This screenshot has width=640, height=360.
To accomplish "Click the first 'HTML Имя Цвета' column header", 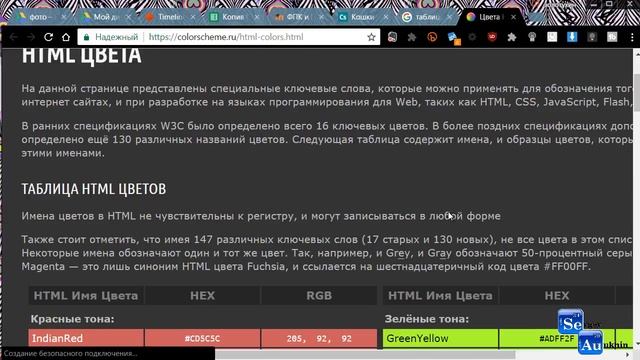I will [x=86, y=296].
